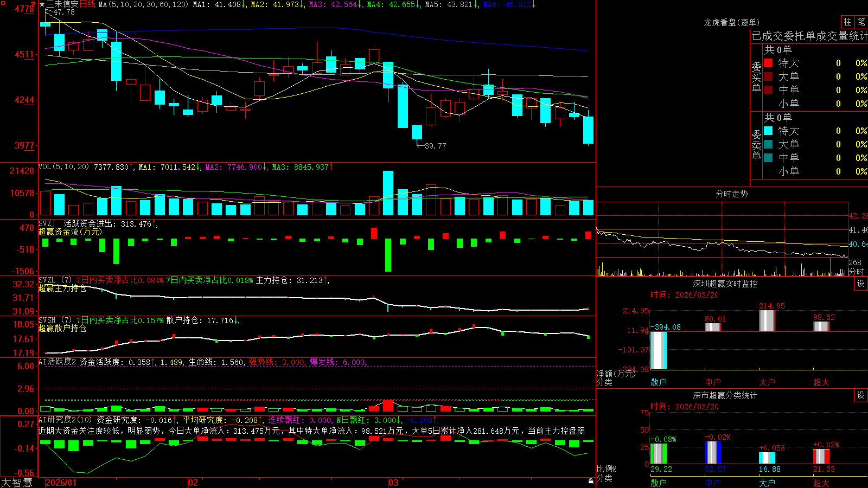Click the 02 month marker on date axis
The height and width of the screenshot is (488, 868).
coord(193,483)
